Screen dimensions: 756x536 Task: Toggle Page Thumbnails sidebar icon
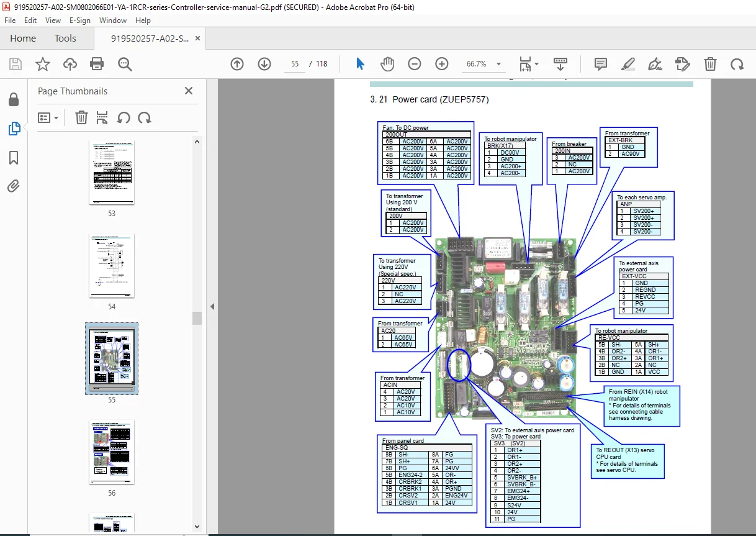[x=14, y=129]
